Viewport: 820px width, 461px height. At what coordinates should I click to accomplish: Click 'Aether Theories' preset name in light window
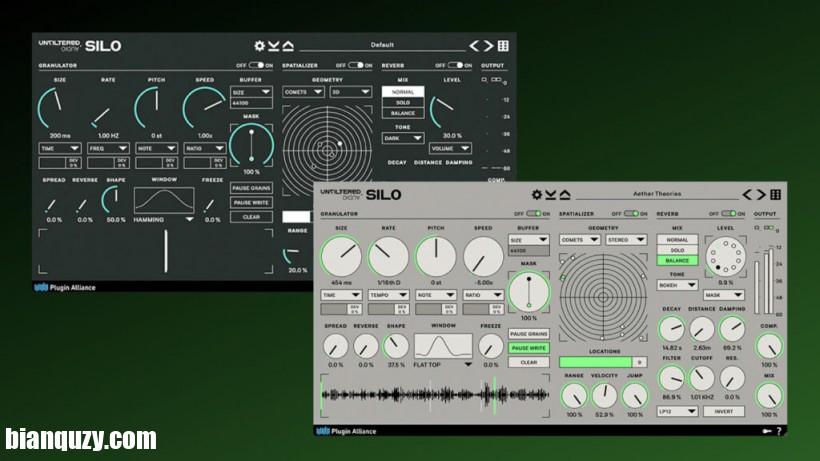click(657, 194)
